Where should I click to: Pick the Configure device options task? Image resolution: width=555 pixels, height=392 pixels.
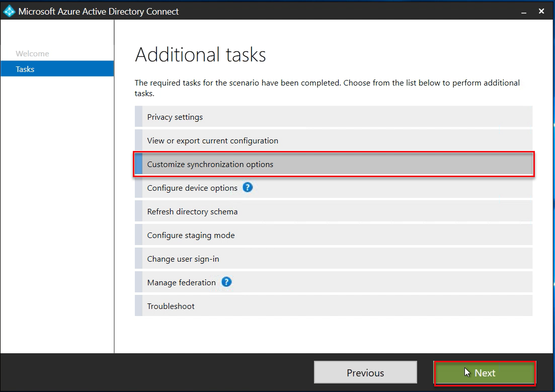coord(192,188)
